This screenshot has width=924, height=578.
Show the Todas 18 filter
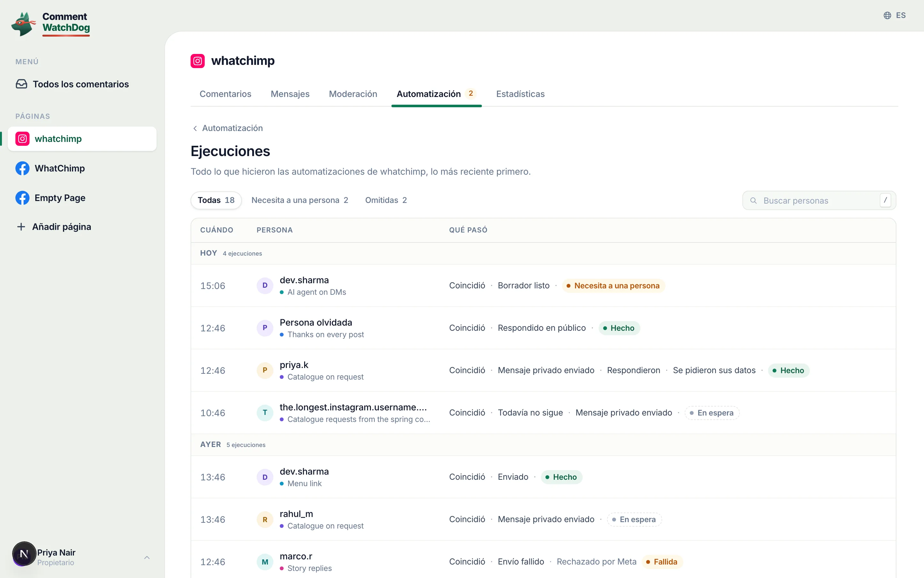click(x=216, y=200)
